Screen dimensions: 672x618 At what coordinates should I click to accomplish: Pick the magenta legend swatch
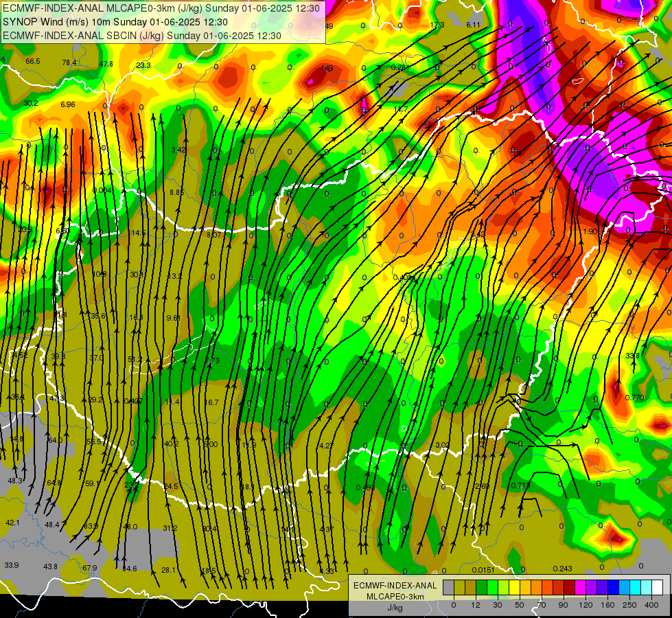click(580, 587)
